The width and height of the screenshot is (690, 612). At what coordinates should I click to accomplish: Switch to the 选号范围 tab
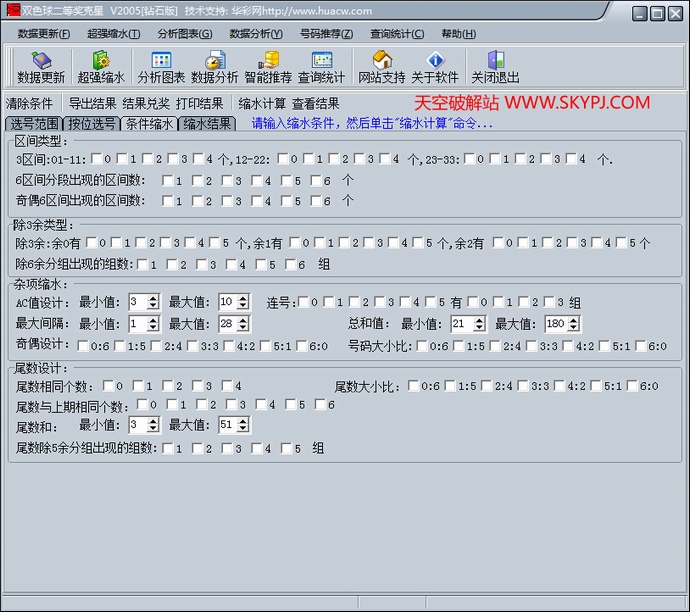tap(34, 124)
